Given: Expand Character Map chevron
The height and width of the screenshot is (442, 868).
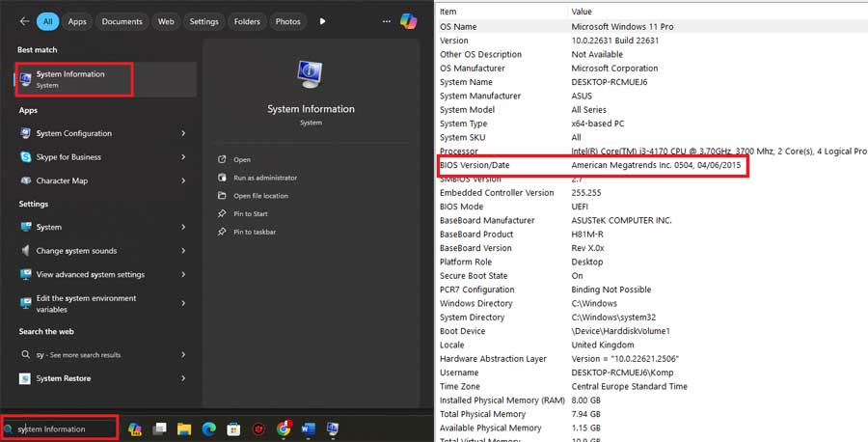Looking at the screenshot, I should 183,180.
